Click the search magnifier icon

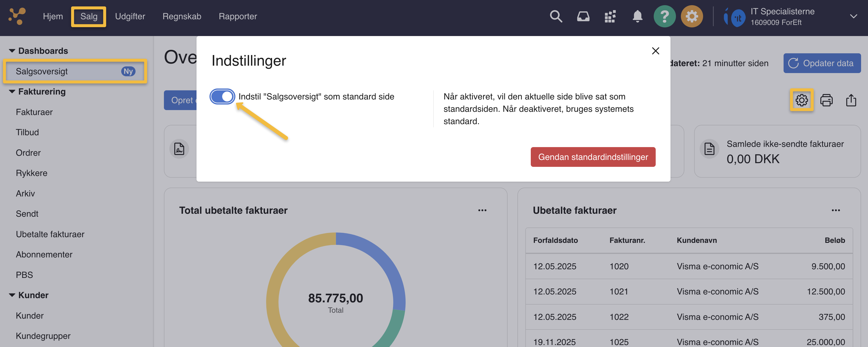[556, 16]
